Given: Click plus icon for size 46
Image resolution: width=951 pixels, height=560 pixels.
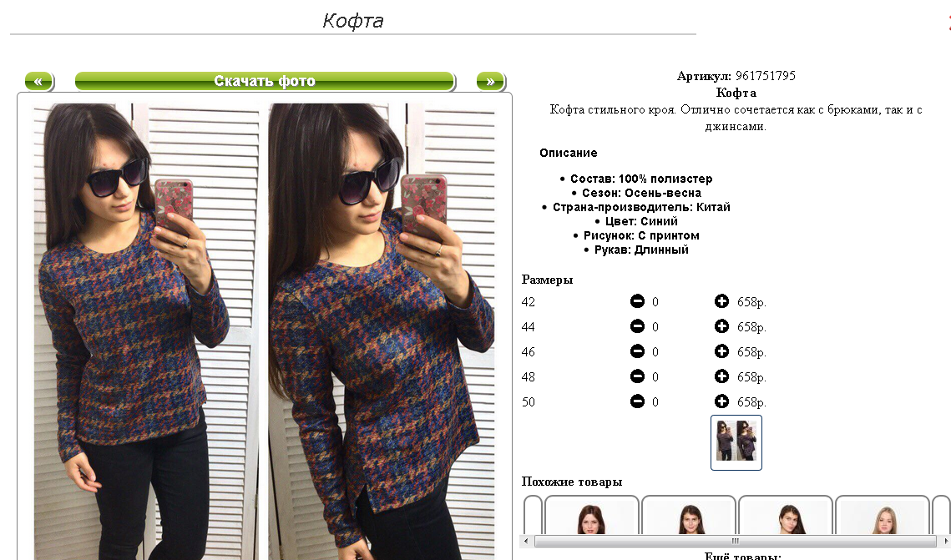Looking at the screenshot, I should [721, 351].
